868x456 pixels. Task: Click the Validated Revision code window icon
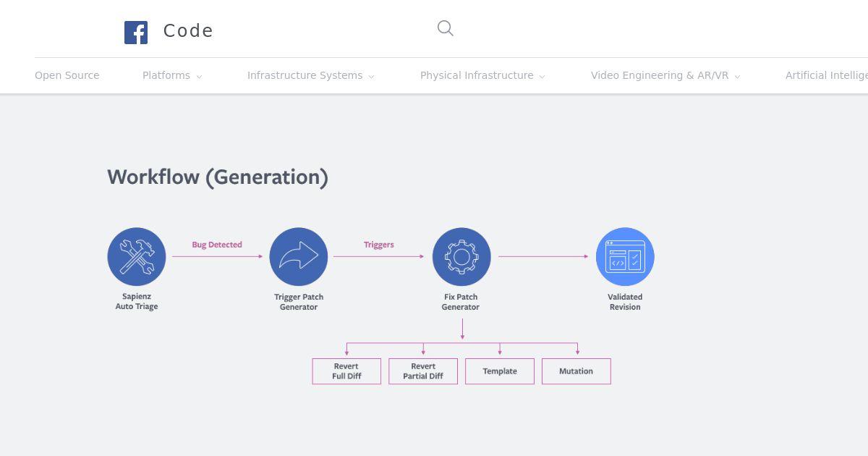point(625,257)
